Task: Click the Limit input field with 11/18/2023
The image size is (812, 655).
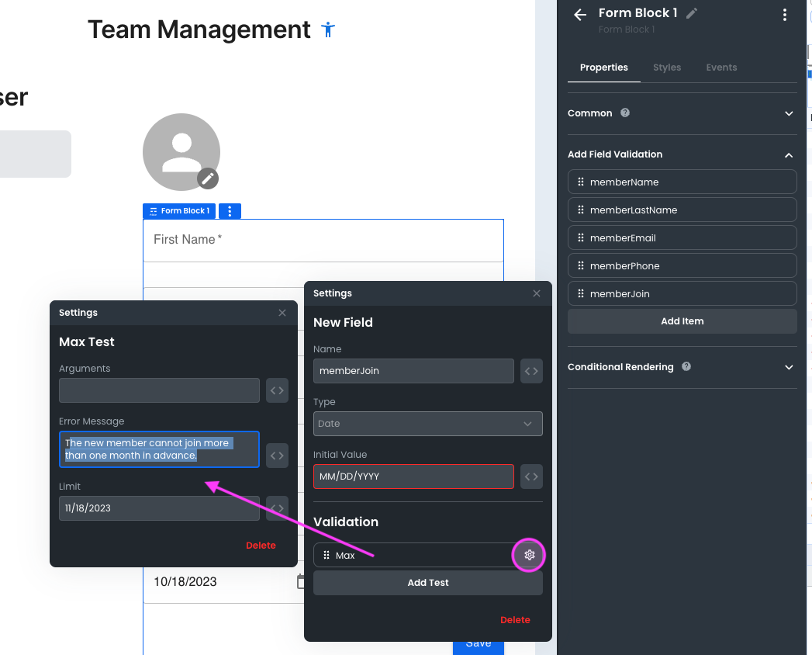Action: 159,508
